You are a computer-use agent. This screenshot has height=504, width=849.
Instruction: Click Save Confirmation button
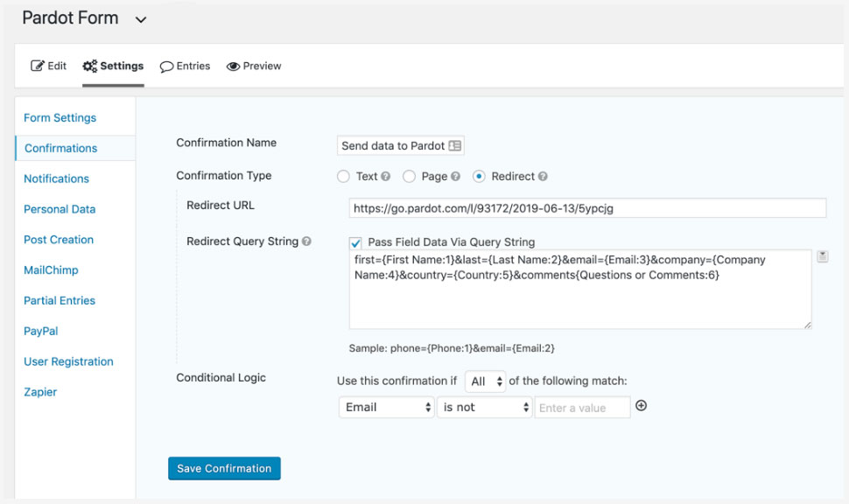click(224, 468)
